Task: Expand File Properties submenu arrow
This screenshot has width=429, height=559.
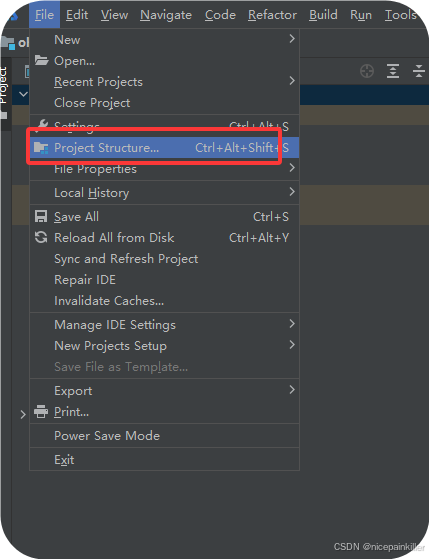Action: tap(292, 168)
